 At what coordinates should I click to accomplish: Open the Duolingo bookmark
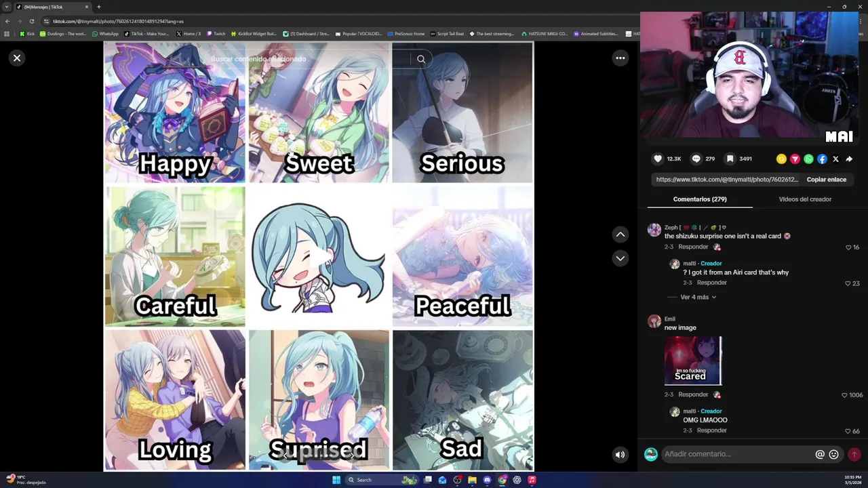[x=63, y=33]
